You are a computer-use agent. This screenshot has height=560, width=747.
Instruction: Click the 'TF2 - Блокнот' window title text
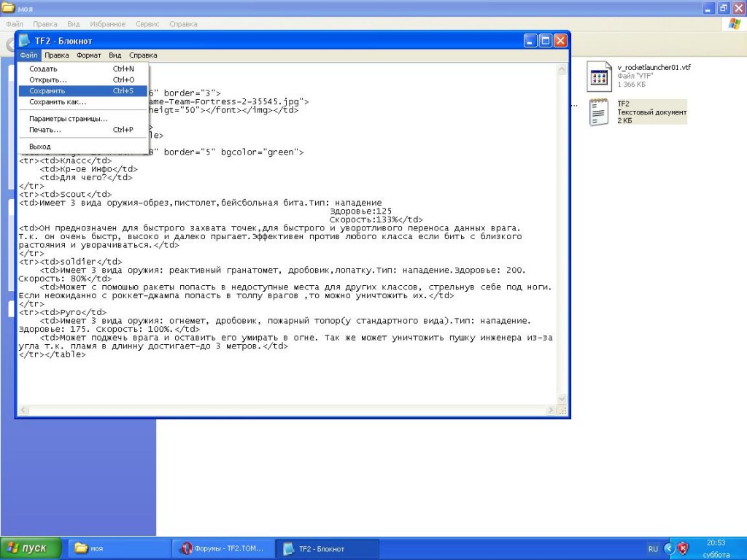pos(63,41)
